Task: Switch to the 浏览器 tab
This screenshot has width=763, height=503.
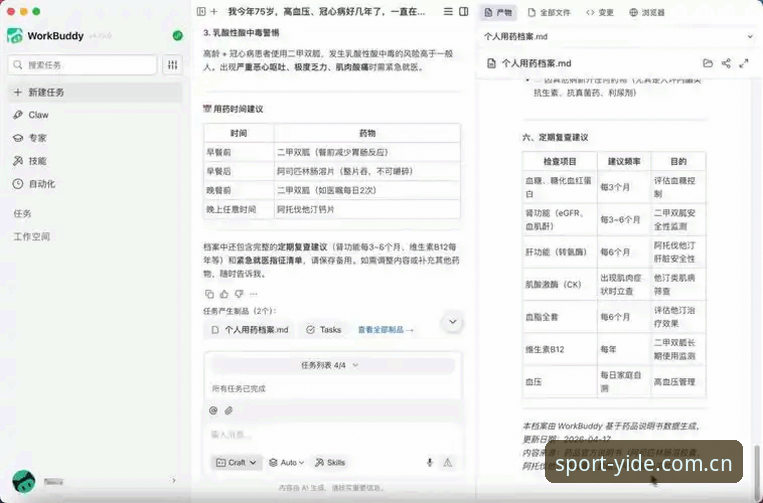Action: 647,12
